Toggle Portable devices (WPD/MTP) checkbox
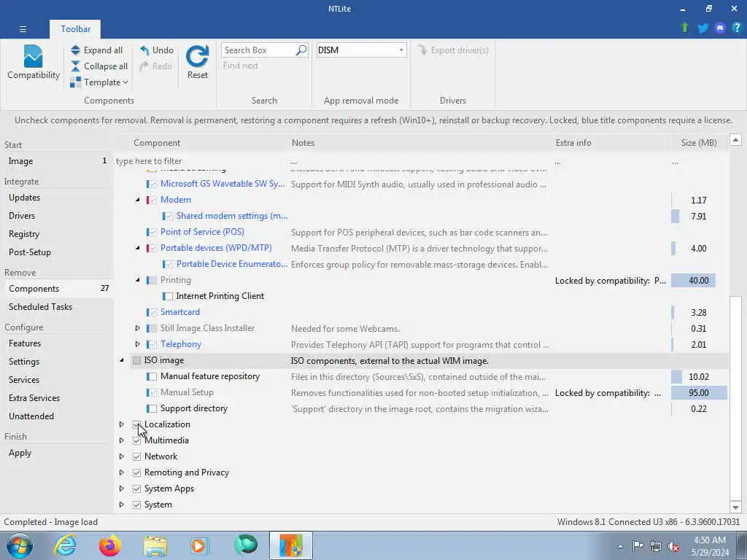This screenshot has width=747, height=560. coord(152,248)
